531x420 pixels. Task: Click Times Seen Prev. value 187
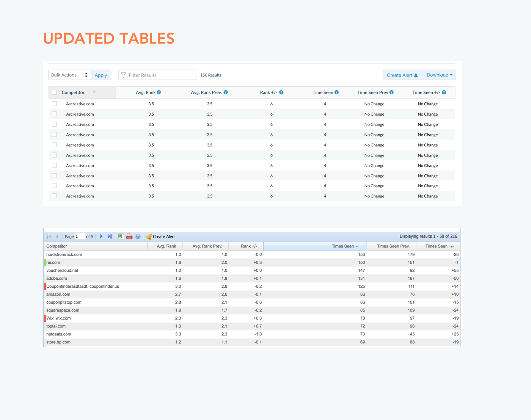411,278
